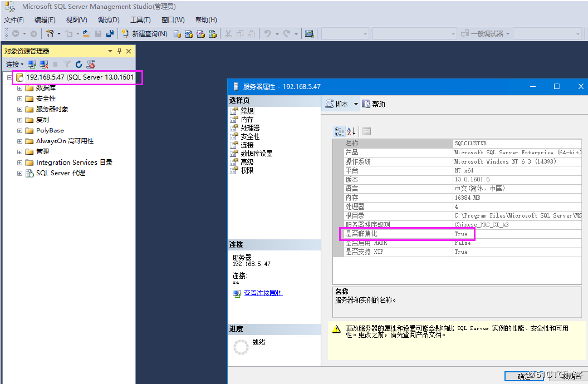Expand the AlwaysOn 高可用性 node

(19, 141)
